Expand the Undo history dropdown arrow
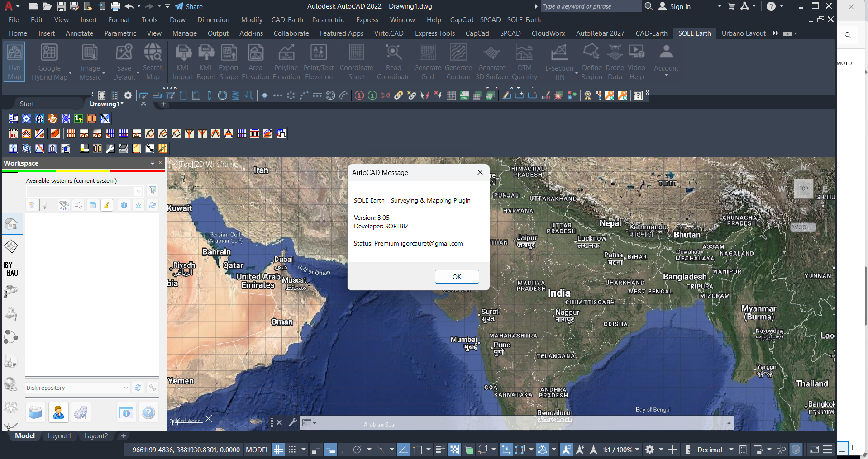 [138, 6]
